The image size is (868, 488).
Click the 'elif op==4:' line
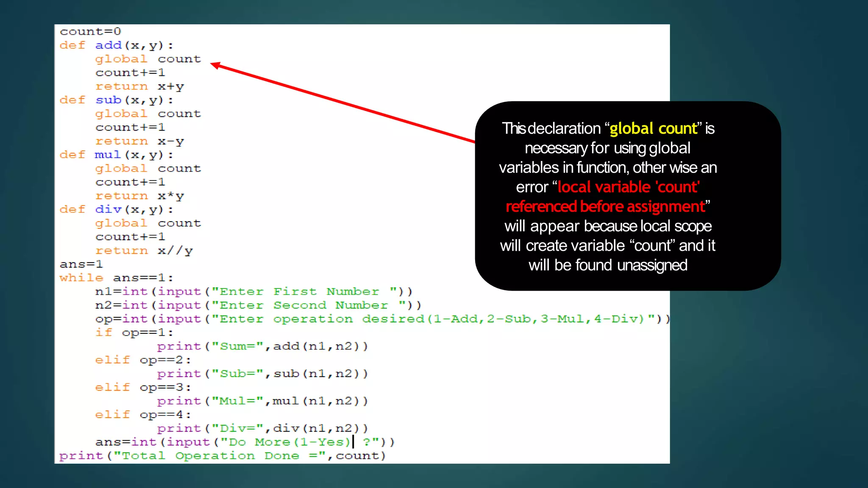(143, 415)
